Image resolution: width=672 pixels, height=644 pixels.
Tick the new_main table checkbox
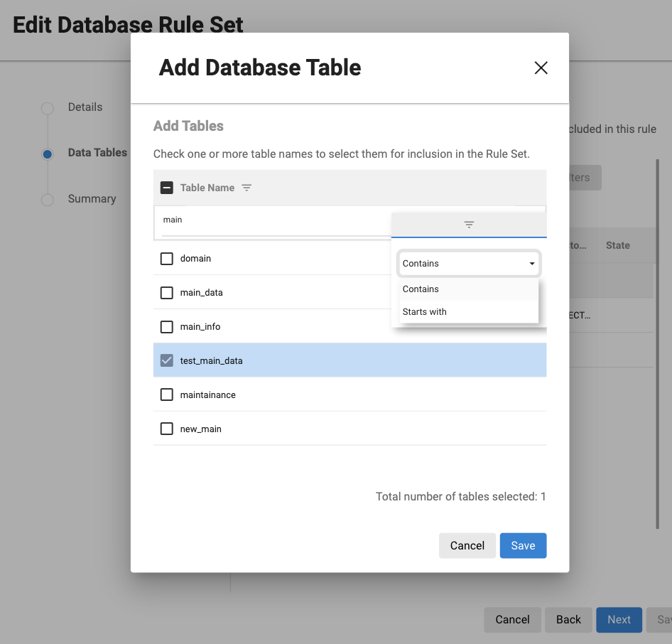167,429
